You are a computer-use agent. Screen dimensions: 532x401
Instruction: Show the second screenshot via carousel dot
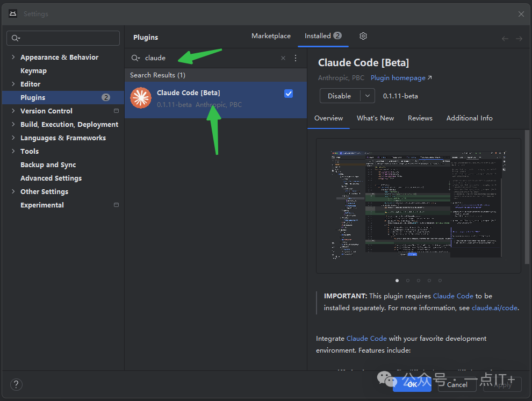pyautogui.click(x=408, y=281)
